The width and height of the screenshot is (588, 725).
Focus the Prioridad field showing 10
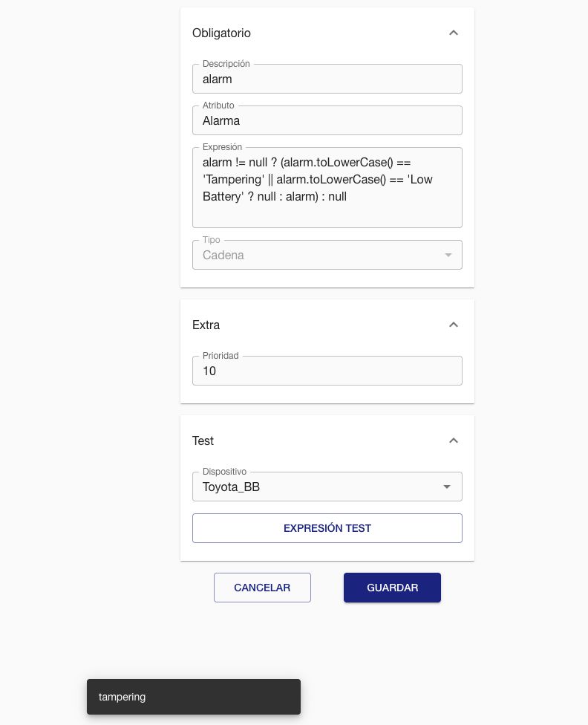(327, 371)
